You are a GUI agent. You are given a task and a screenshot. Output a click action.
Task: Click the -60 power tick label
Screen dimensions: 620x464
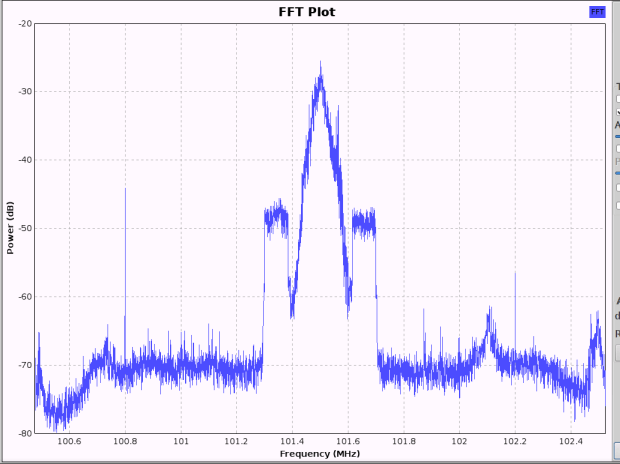pos(25,297)
